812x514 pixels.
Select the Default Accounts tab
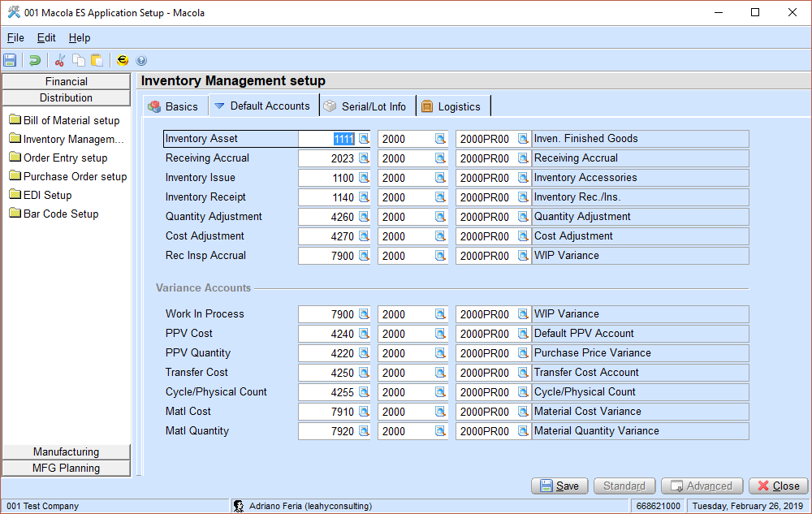pos(263,106)
